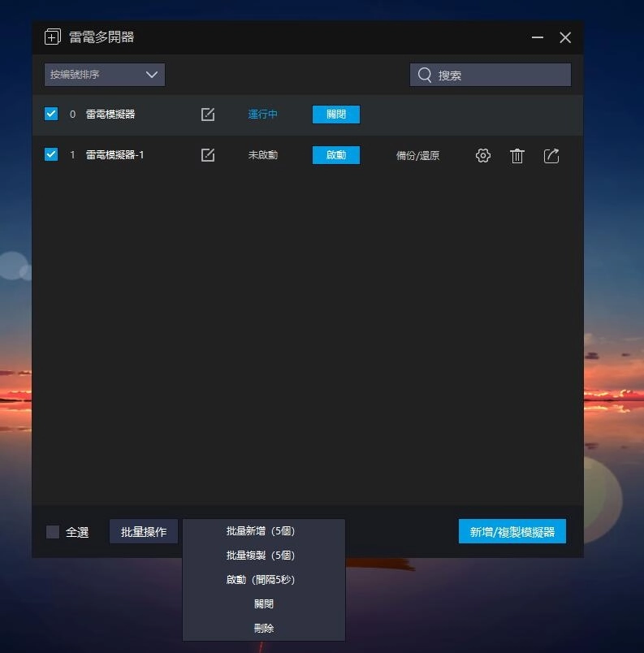This screenshot has height=653, width=644.
Task: Enable the 全選 select-all checkbox
Action: click(x=53, y=532)
